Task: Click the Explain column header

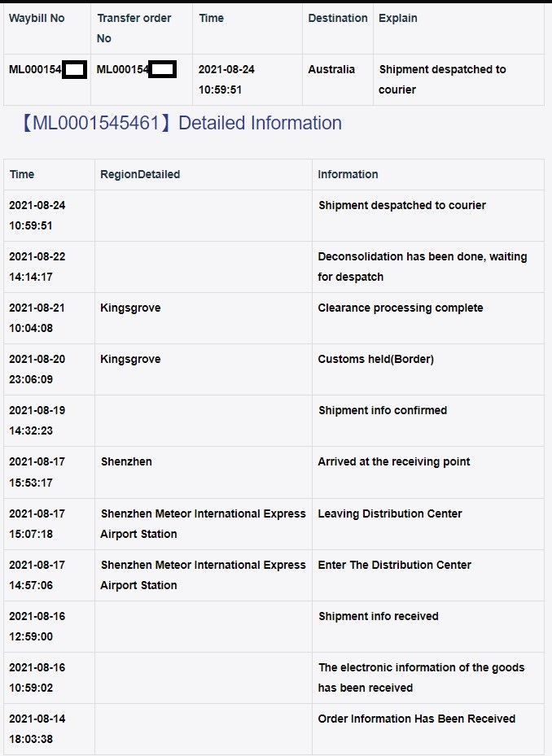Action: (x=398, y=19)
